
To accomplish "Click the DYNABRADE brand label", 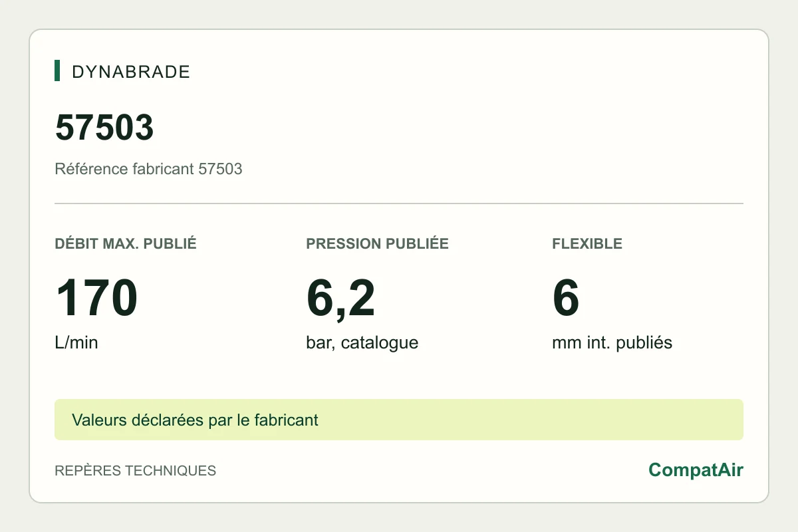I will pyautogui.click(x=131, y=72).
